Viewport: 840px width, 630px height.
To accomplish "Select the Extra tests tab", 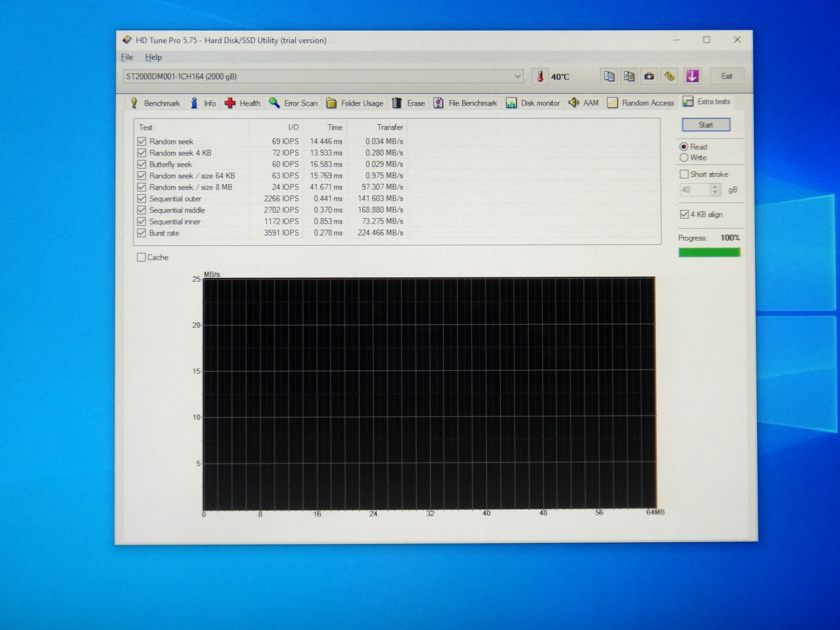I will click(707, 102).
